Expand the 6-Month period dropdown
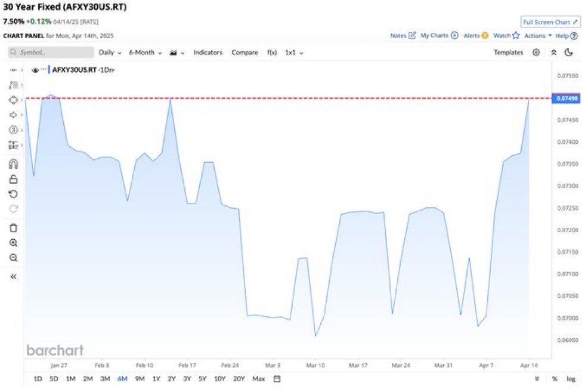 pos(145,53)
